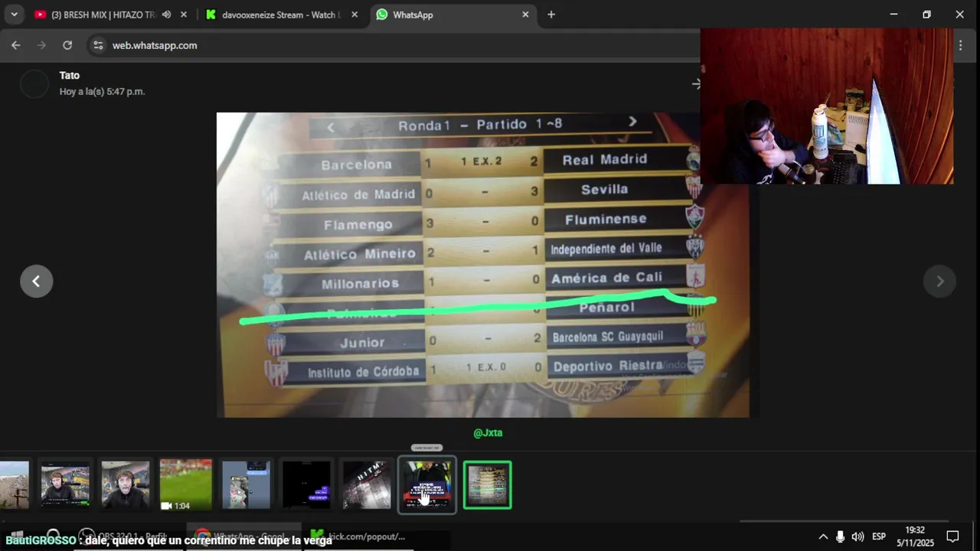Open the NITM building thumbnail
The height and width of the screenshot is (551, 980).
367,484
